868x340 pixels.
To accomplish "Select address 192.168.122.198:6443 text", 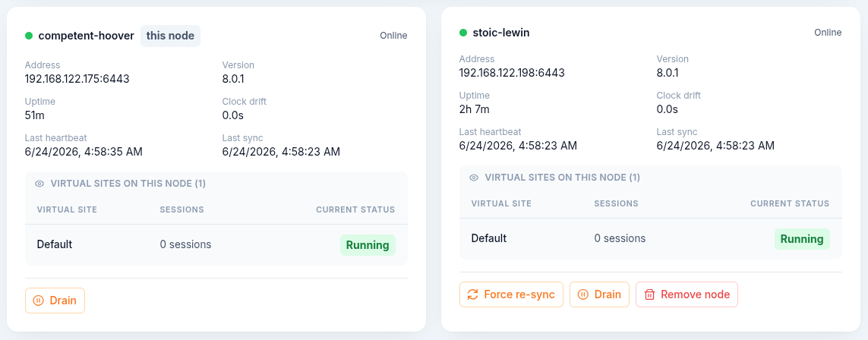I will pyautogui.click(x=512, y=72).
